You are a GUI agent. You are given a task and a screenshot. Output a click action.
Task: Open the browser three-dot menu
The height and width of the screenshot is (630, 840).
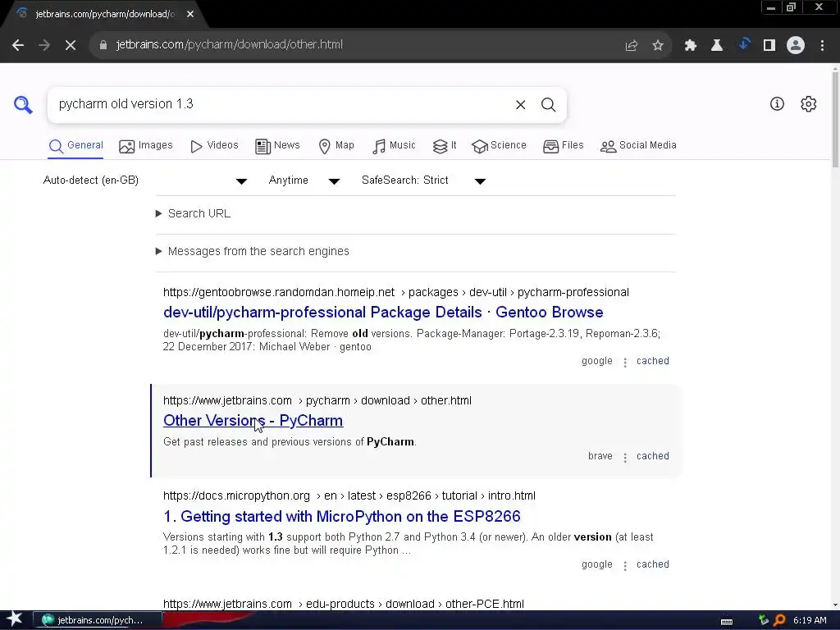pos(822,46)
